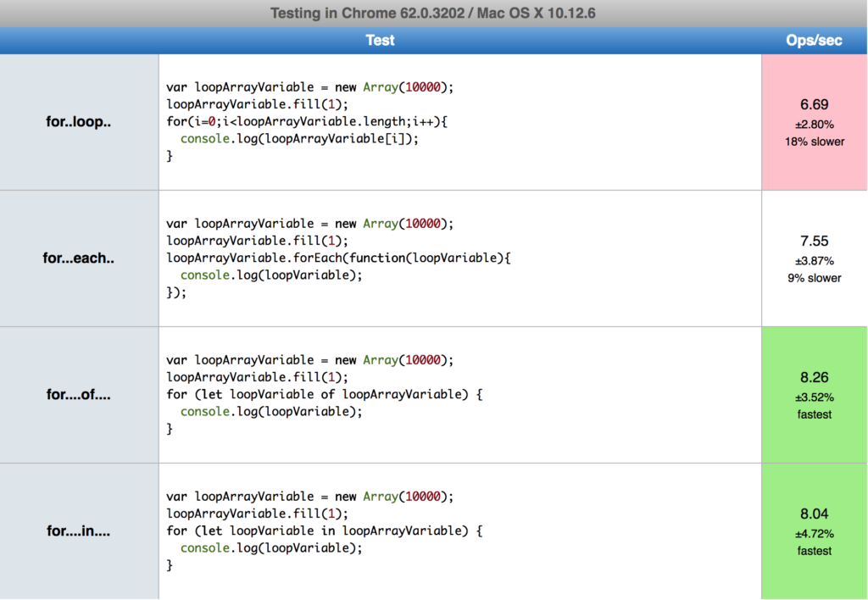Viewport: 868px width, 600px height.
Task: Select the for..loop code snippet area
Action: coord(339,121)
